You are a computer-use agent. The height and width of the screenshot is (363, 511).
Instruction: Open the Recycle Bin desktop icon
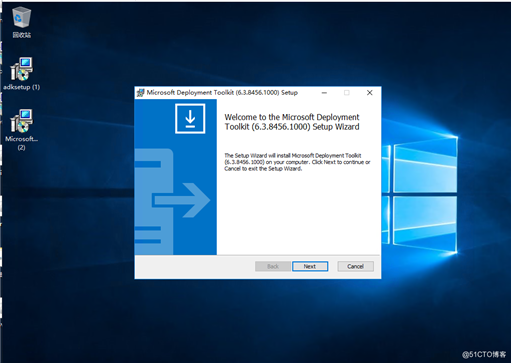pyautogui.click(x=22, y=22)
